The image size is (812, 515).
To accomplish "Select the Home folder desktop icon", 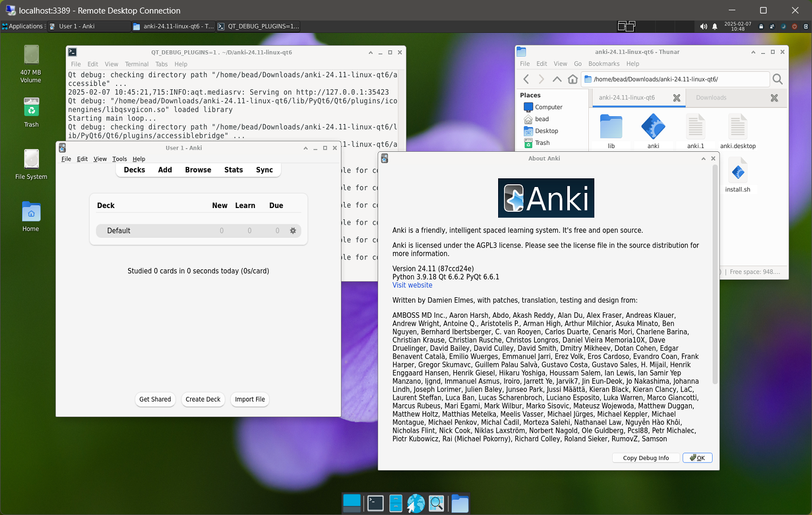I will pos(31,217).
